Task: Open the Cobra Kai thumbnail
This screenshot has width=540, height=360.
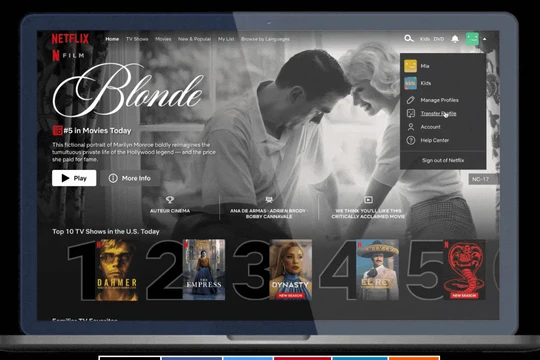Action: click(465, 270)
